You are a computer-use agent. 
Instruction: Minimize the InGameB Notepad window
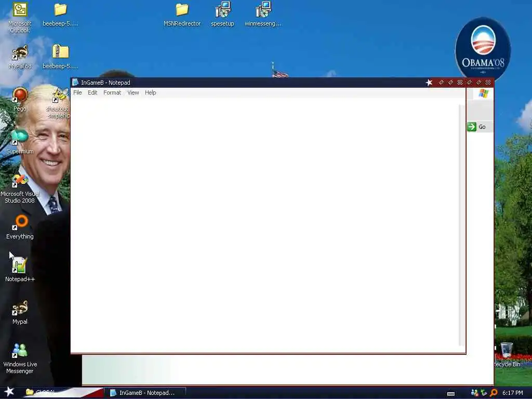coord(441,83)
